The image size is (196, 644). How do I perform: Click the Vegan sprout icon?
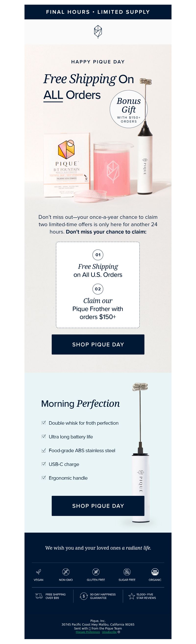pyautogui.click(x=38, y=572)
